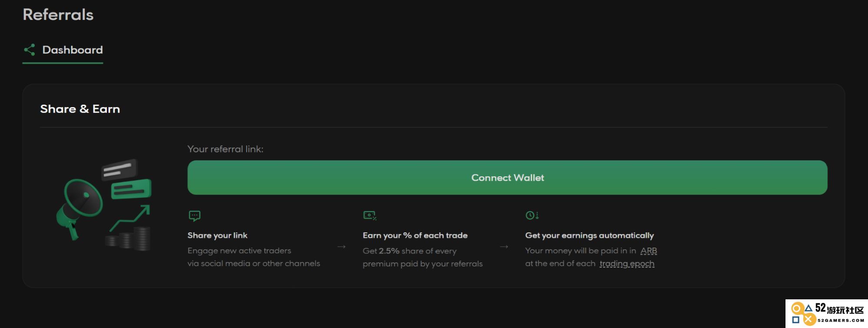Click the Referrals page heading
868x328 pixels.
(x=58, y=15)
